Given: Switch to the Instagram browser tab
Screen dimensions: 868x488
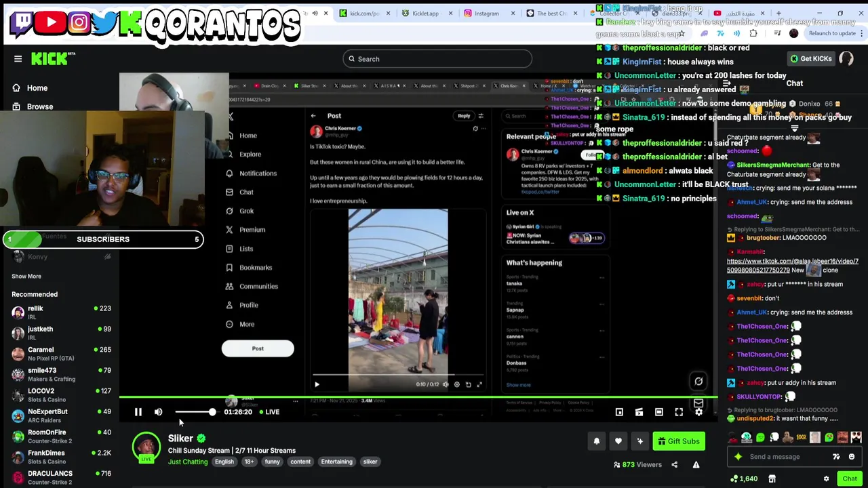Looking at the screenshot, I should point(487,13).
